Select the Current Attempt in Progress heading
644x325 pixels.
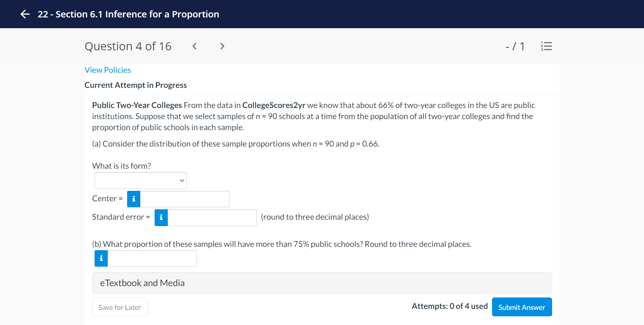click(x=136, y=85)
